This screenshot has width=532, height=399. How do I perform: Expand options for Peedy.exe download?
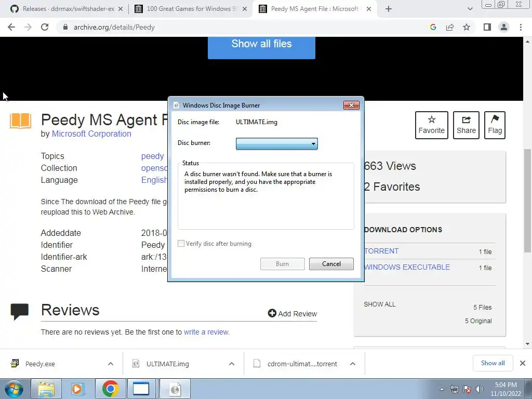tap(111, 364)
